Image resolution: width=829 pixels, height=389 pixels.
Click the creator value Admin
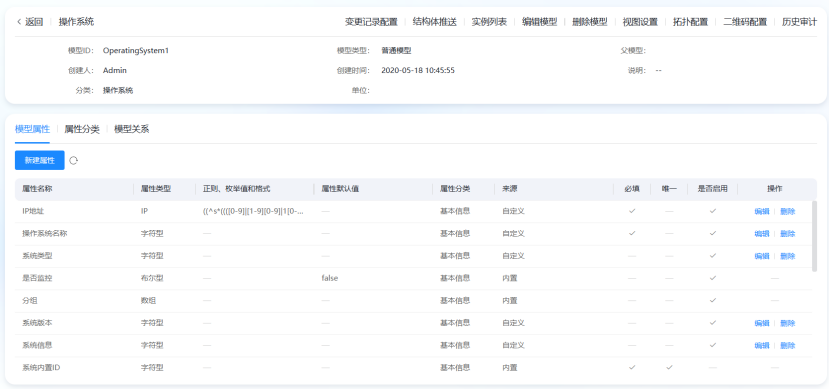point(115,70)
